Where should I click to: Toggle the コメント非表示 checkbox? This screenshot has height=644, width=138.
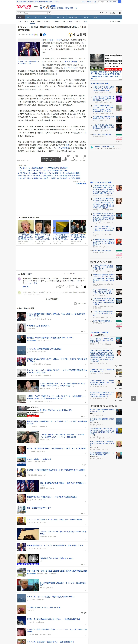click(75, 304)
